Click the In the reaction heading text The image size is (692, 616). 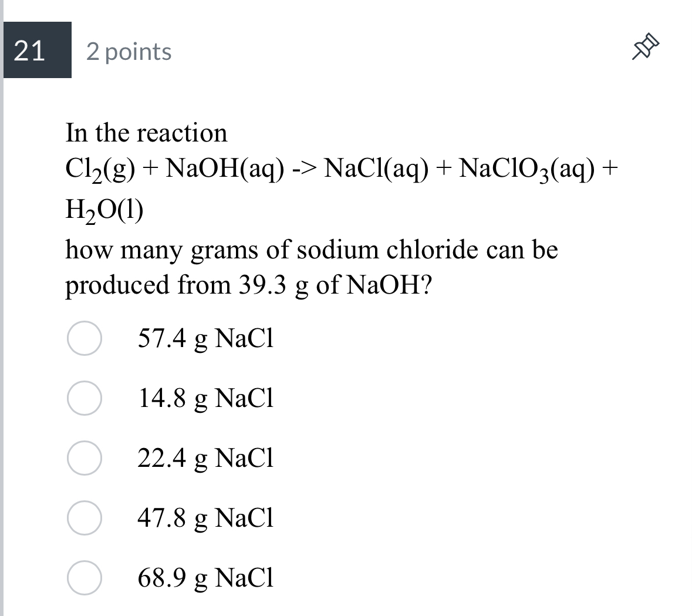point(146,132)
